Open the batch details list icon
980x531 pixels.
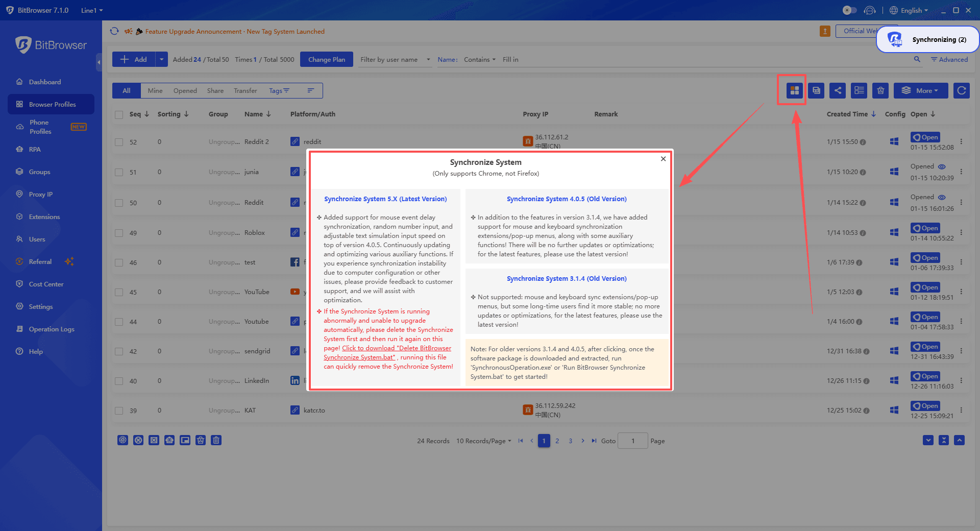point(859,90)
